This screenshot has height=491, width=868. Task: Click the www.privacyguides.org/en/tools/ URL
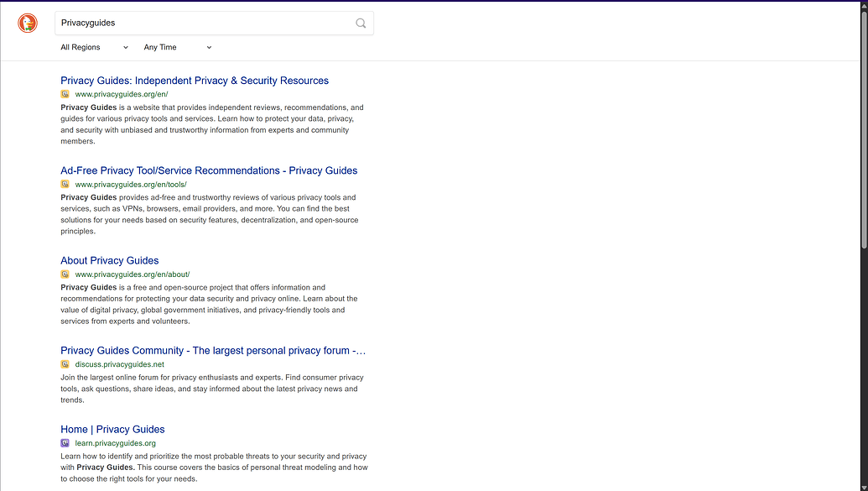click(x=130, y=184)
